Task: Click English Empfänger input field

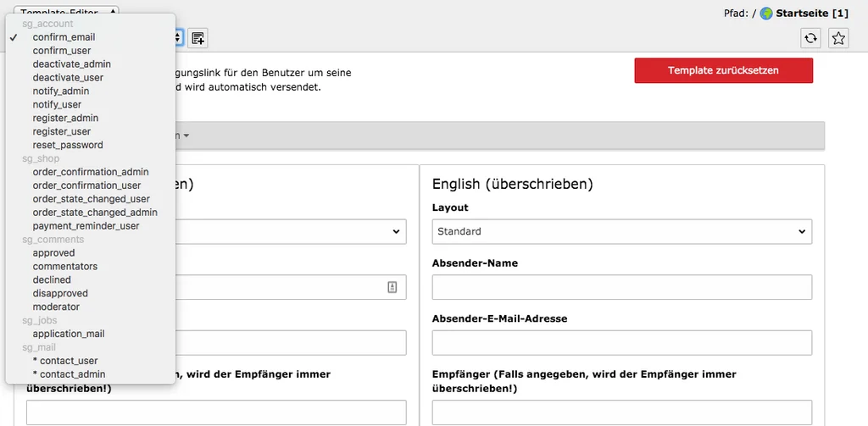Action: click(621, 412)
